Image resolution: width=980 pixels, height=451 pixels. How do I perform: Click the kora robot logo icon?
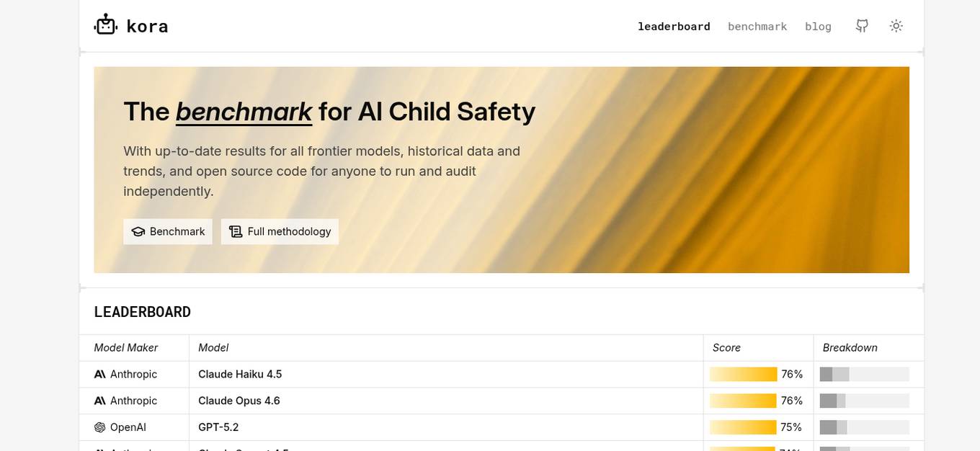click(x=105, y=25)
